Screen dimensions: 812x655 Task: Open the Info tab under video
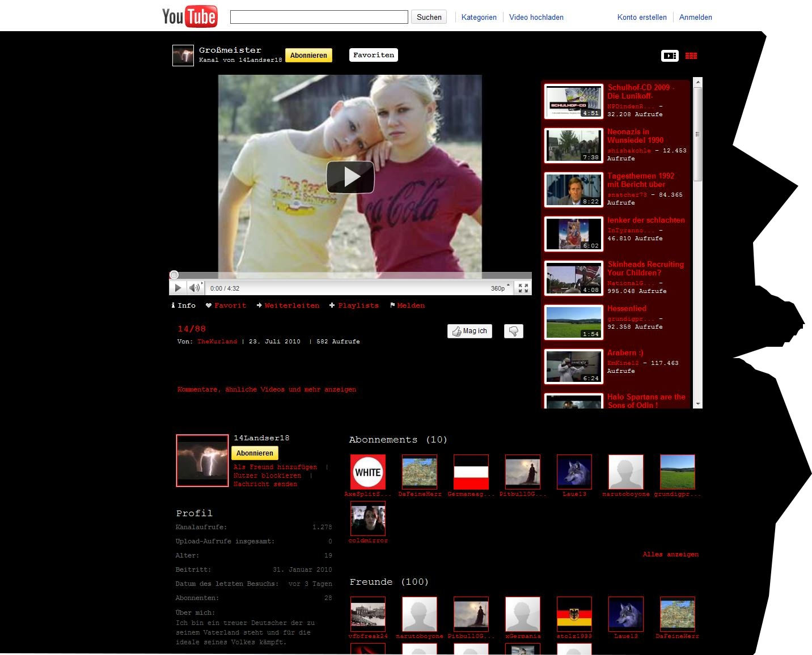coord(183,305)
